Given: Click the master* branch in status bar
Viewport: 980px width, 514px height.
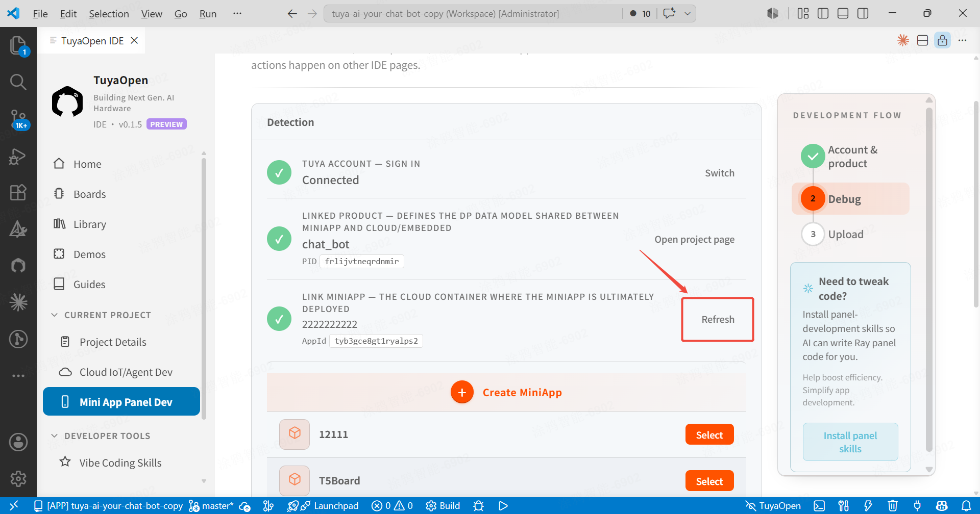Looking at the screenshot, I should 211,506.
